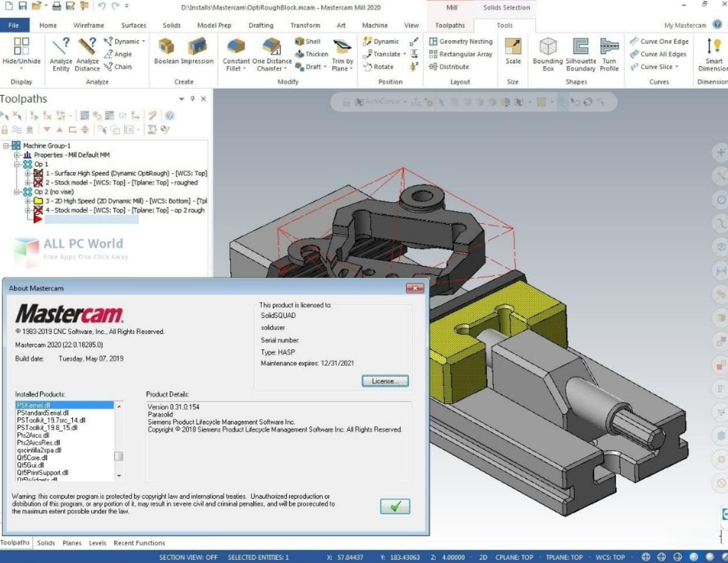728x563 pixels.
Task: Open the Smart Dimension tool
Action: tap(713, 54)
